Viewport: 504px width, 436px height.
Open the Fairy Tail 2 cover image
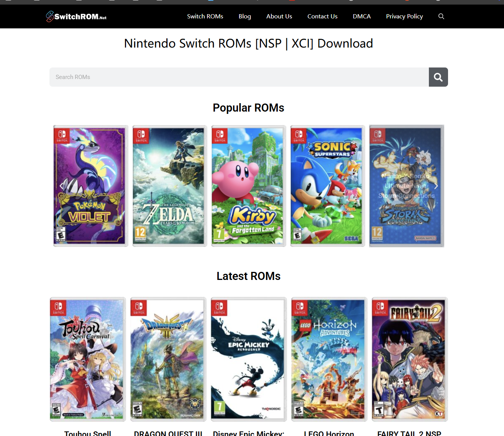pos(410,359)
